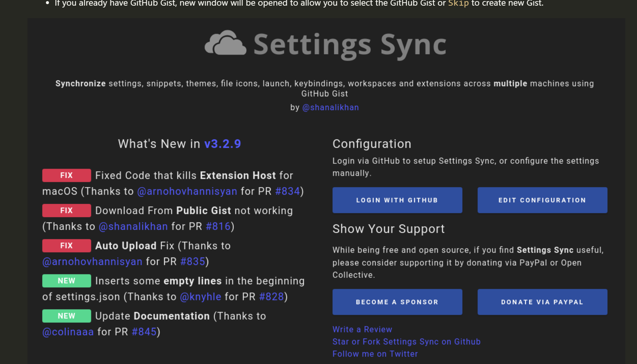Screen dimensions: 637x364
Task: Open pull request #834
Action: coord(287,191)
